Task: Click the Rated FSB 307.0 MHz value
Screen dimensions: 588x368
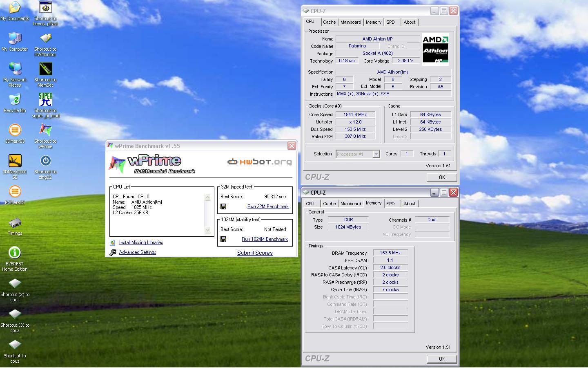Action: pos(355,136)
